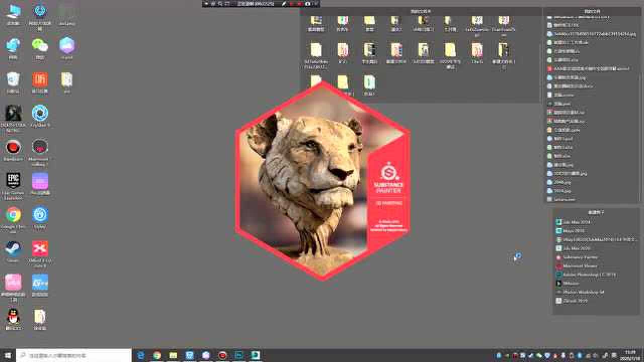
Task: Open the Recycle Bin desktop icon
Action: (13, 82)
